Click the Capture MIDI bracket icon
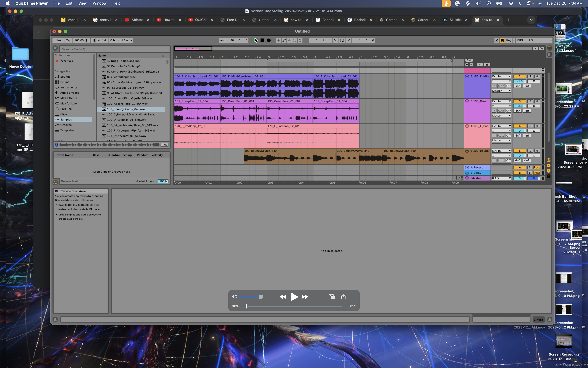Screen dimensions: 588x368 294,40
